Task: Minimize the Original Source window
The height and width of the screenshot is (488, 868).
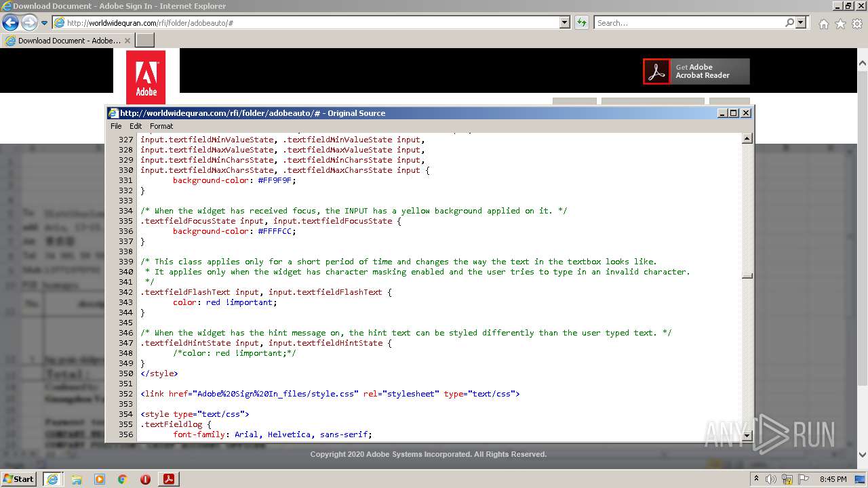Action: [722, 113]
